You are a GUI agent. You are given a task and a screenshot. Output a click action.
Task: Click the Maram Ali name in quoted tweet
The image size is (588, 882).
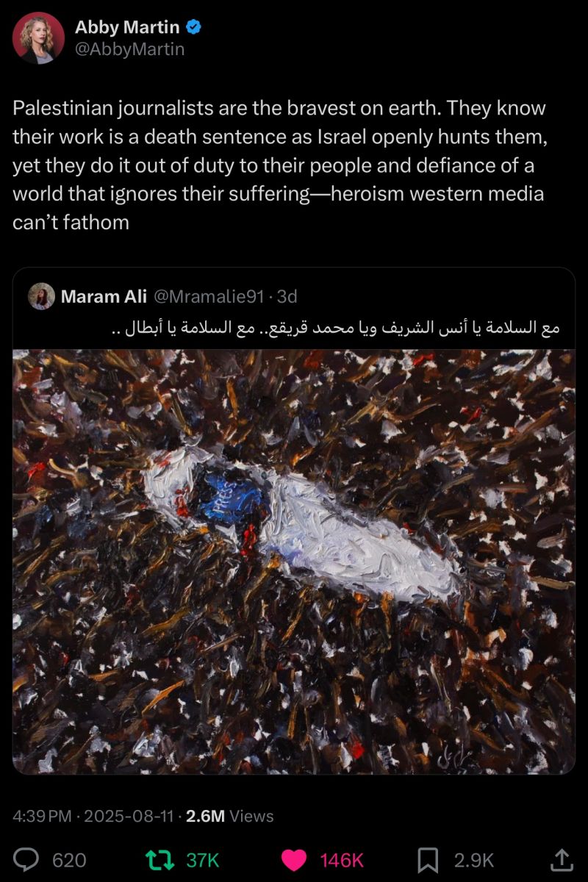click(x=103, y=296)
